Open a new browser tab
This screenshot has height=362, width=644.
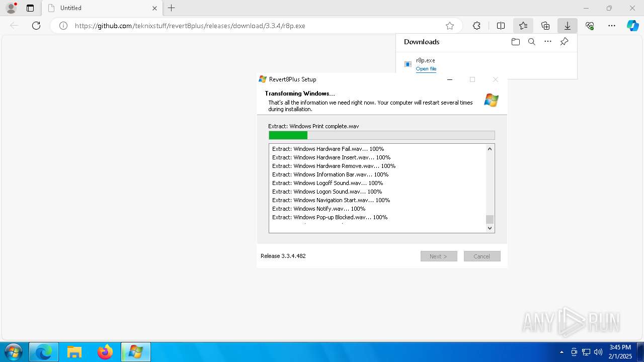coord(172,8)
